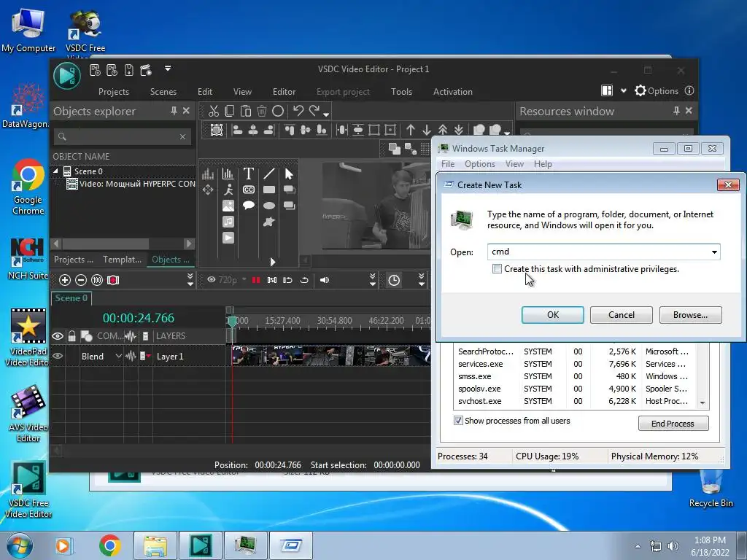Open the Editor menu in VSDC
This screenshot has width=747, height=560.
point(284,92)
